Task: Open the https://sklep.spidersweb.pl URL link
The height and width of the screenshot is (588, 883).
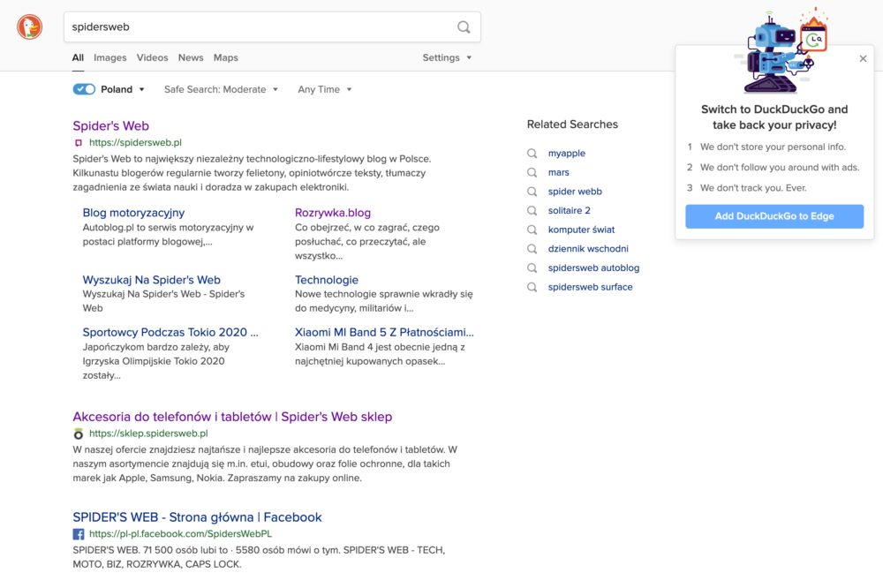Action: point(148,433)
